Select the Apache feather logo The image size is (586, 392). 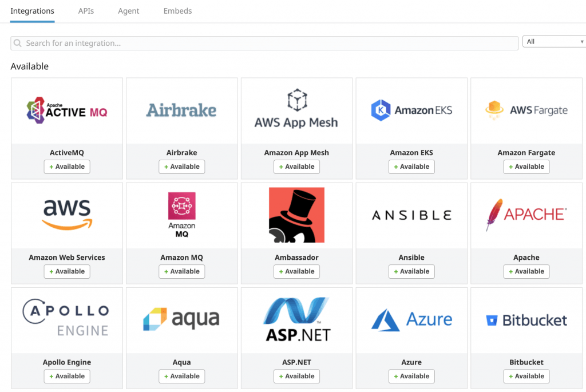pyautogui.click(x=526, y=215)
